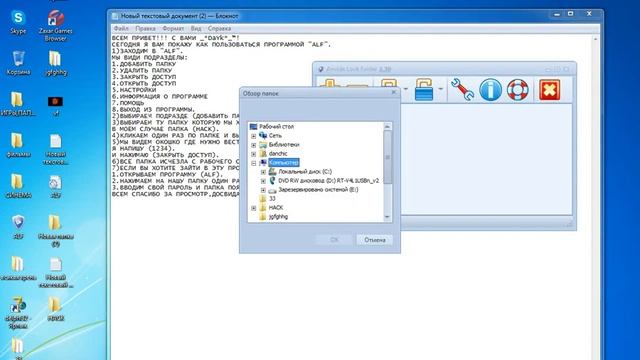This screenshot has height=360, width=640.
Task: Select the Корзина recycle bin icon
Action: pos(18,63)
